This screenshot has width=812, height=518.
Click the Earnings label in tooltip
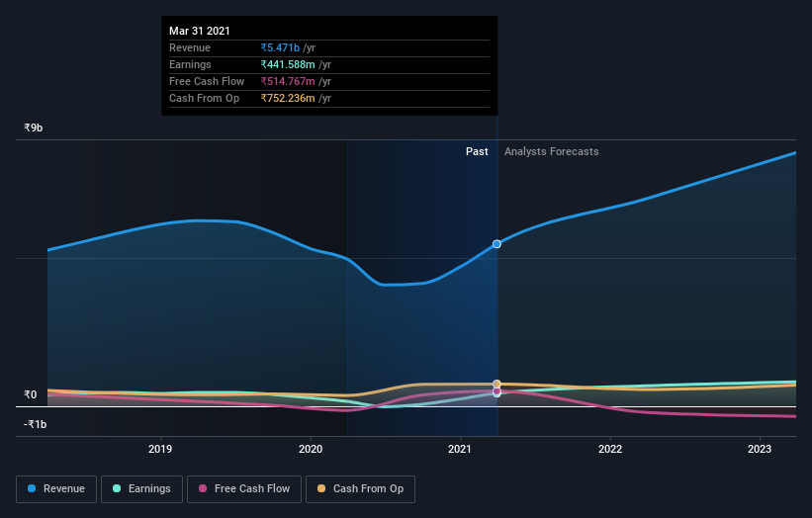pyautogui.click(x=190, y=64)
